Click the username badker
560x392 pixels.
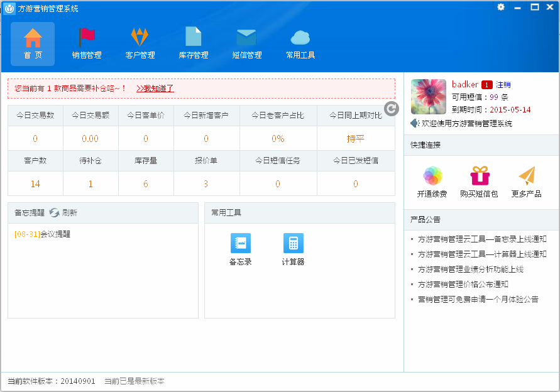point(464,85)
